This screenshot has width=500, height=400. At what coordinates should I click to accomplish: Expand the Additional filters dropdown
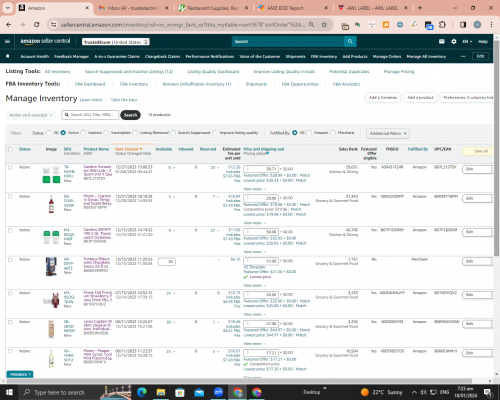(x=388, y=133)
